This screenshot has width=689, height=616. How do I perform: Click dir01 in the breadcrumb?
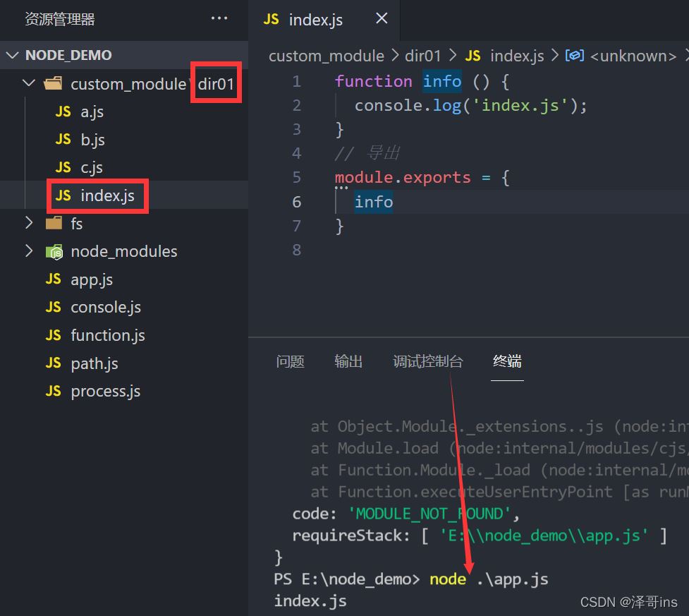click(x=422, y=56)
